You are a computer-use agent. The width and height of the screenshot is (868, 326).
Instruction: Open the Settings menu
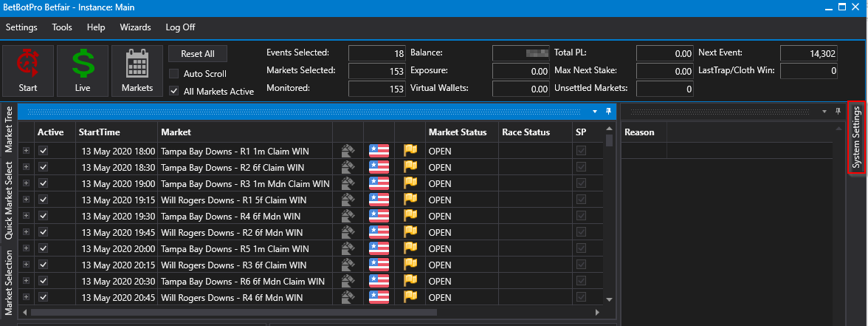pos(21,27)
